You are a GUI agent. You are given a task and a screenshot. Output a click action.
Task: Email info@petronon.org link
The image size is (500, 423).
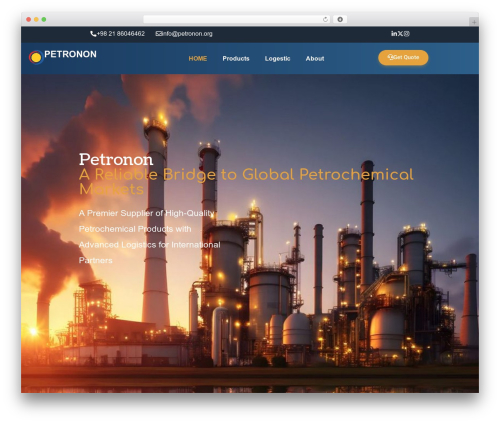[x=187, y=34]
